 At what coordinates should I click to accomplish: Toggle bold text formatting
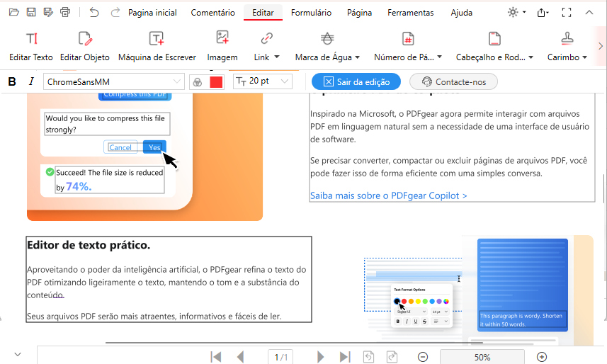12,81
